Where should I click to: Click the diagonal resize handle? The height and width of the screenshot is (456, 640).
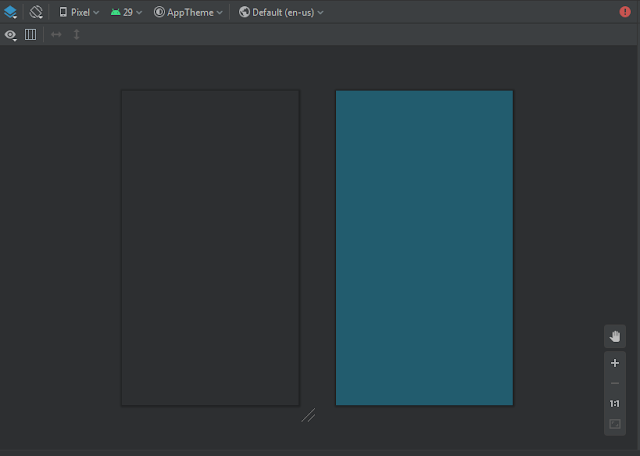click(309, 415)
